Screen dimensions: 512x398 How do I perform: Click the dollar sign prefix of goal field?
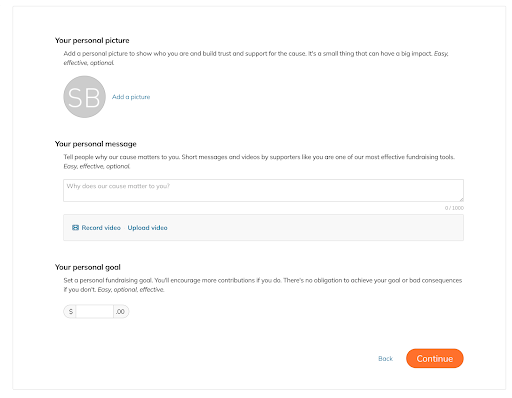(x=70, y=312)
